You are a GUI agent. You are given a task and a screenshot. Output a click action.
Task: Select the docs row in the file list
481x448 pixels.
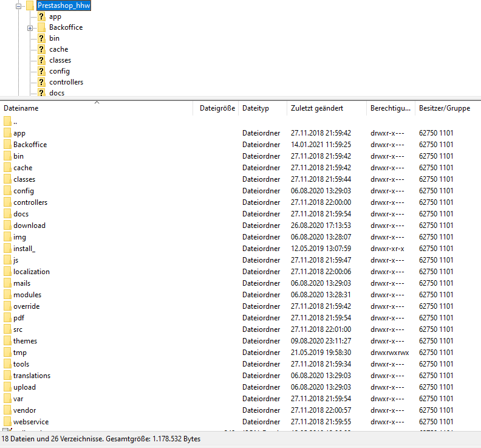coord(241,214)
